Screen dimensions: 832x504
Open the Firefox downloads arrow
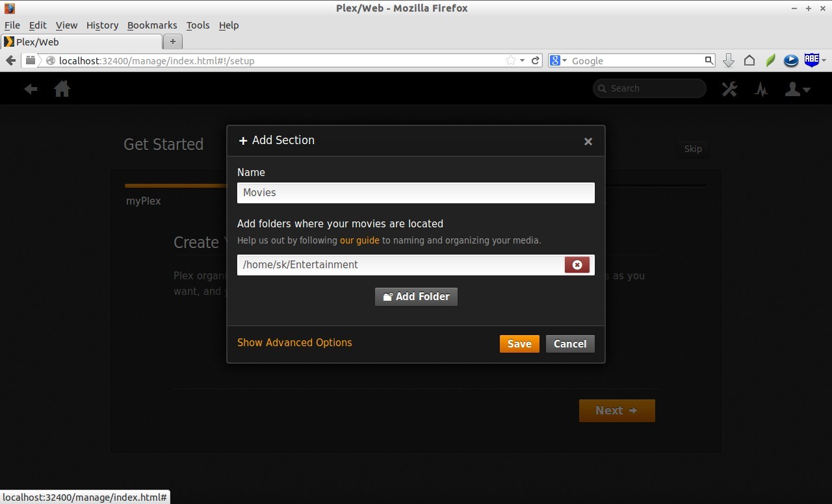pyautogui.click(x=729, y=60)
